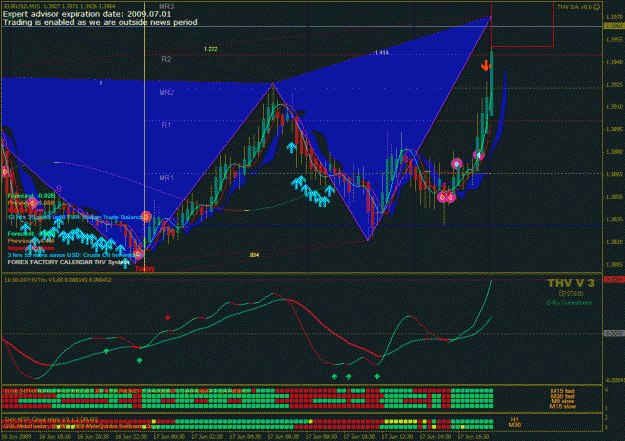Click the 'Trading is enabled' status message

click(100, 22)
